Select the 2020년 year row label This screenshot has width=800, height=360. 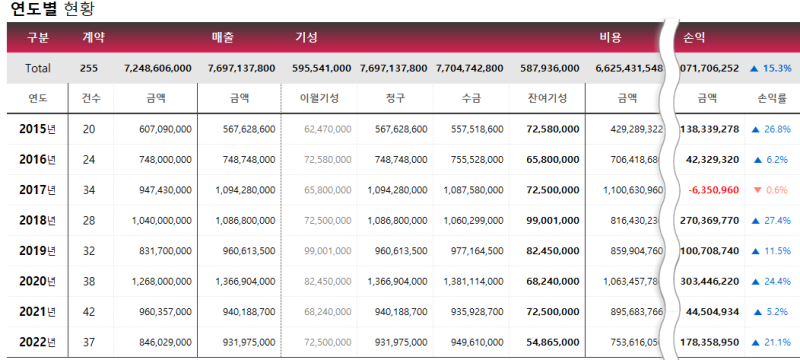coord(37,281)
